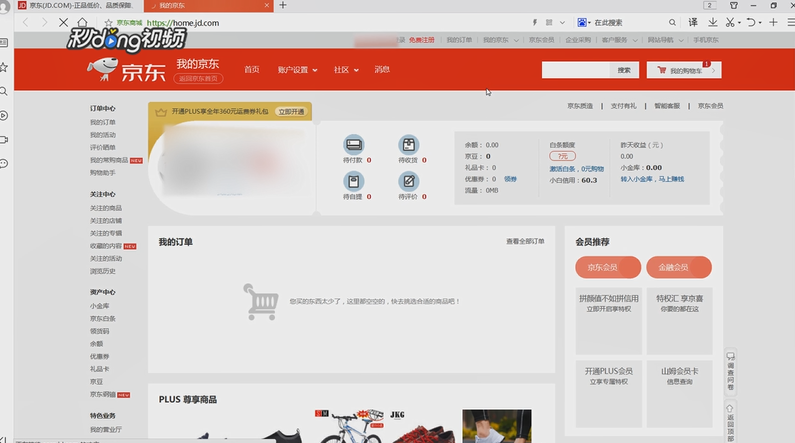Open 关注的商品 in left sidebar
The image size is (795, 443).
[106, 208]
